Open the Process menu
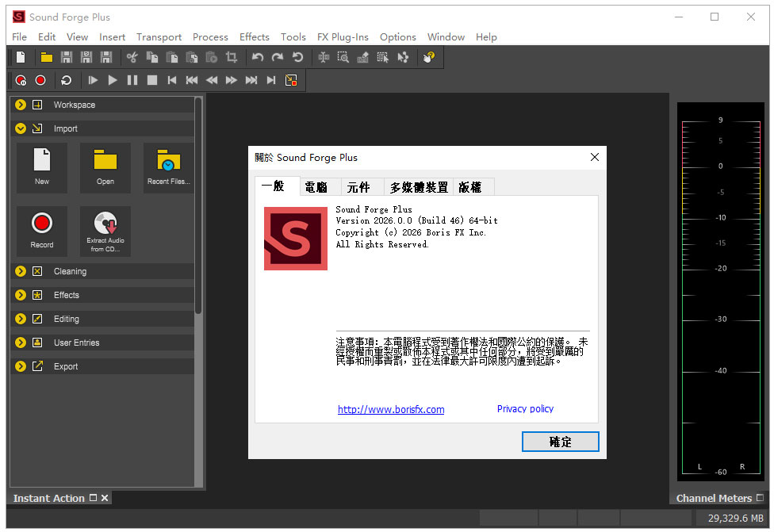 coord(210,37)
